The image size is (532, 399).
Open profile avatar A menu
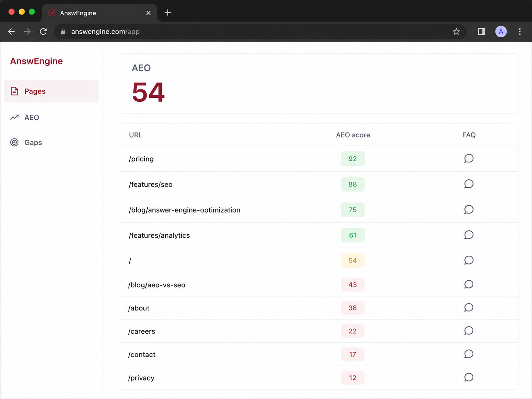[501, 32]
